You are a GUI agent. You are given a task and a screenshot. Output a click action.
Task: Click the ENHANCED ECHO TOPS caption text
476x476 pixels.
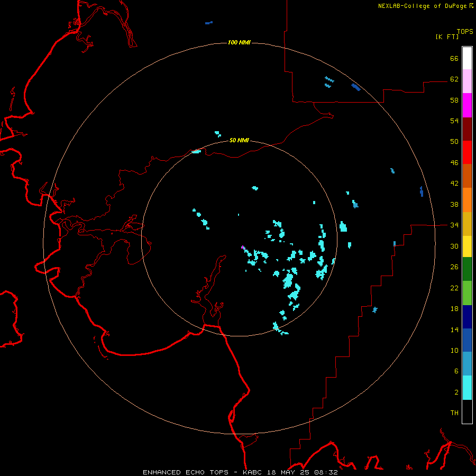point(186,472)
